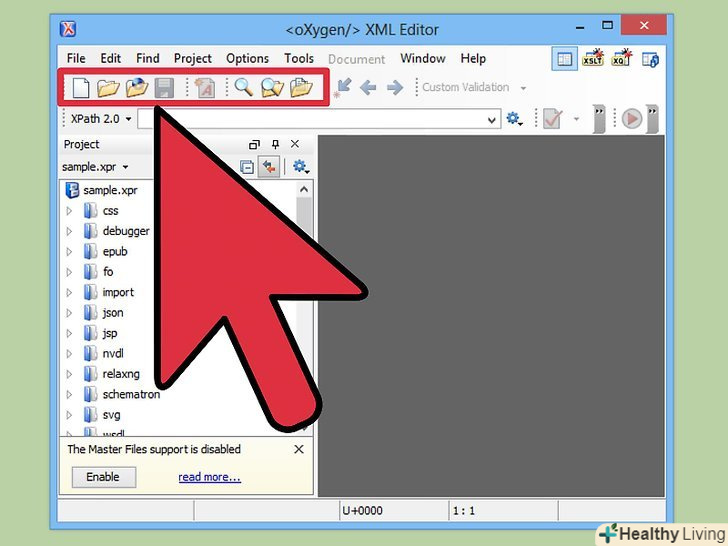Open the Edit menu
The width and height of the screenshot is (728, 546).
110,58
